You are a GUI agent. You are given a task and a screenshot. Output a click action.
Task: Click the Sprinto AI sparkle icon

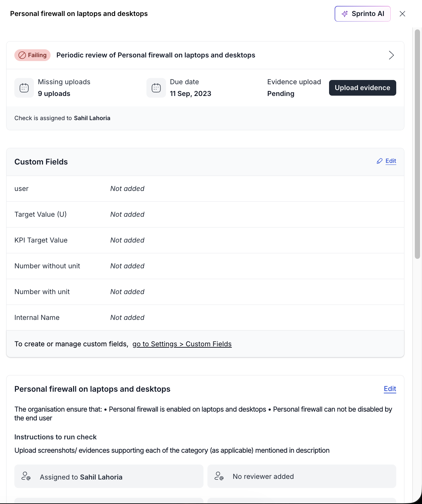tap(344, 14)
